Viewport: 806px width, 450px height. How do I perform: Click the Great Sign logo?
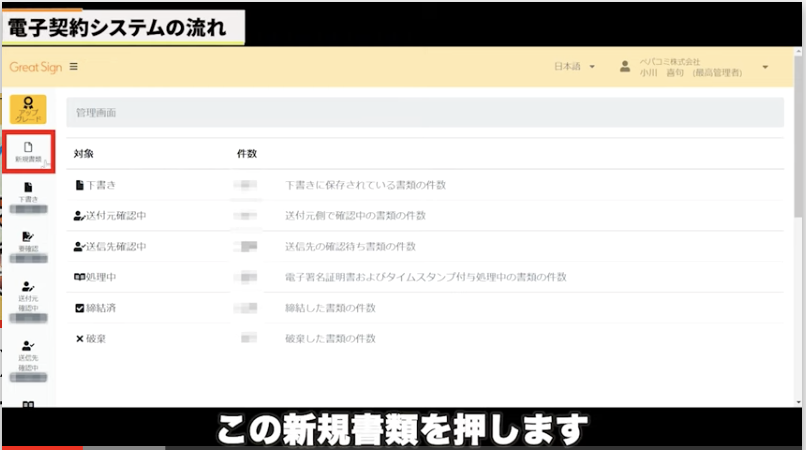coord(36,67)
